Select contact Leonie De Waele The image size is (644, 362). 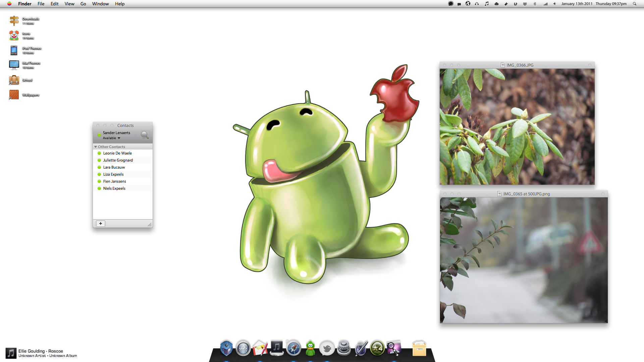click(x=123, y=153)
